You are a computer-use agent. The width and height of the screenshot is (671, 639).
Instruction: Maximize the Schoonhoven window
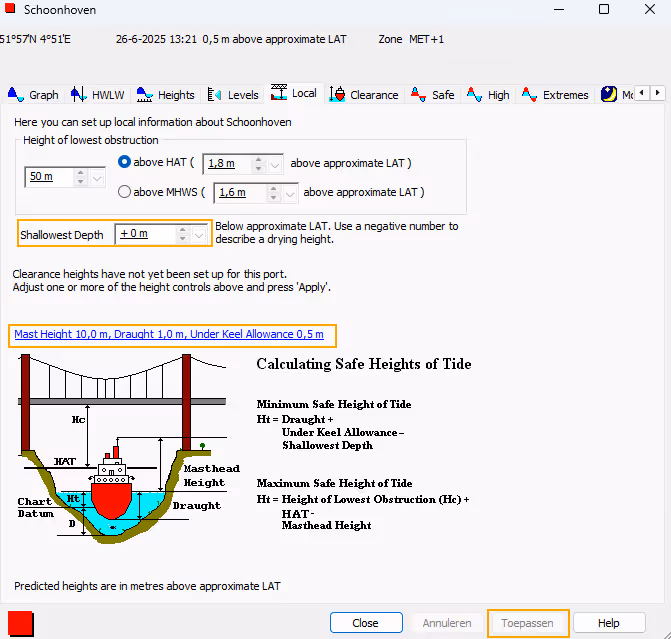pyautogui.click(x=604, y=9)
